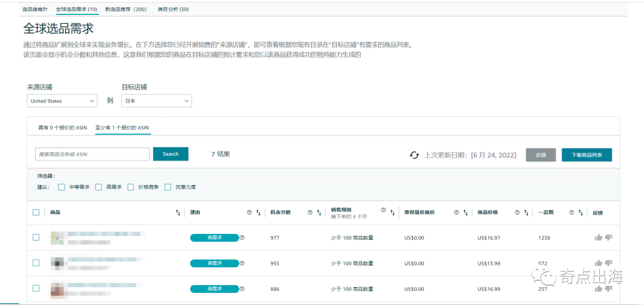Open help icon for 销售预测 column
Screen dimensions: 644x305
coord(383,210)
